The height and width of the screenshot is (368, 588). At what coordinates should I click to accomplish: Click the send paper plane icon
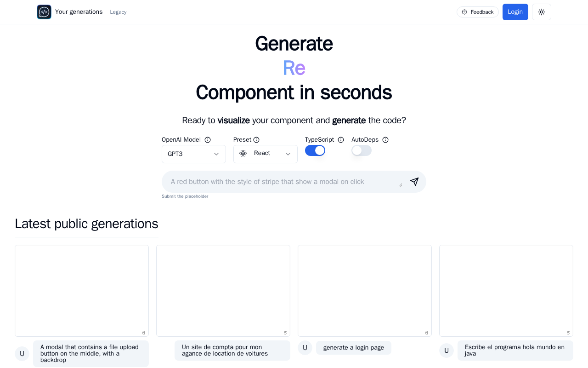pyautogui.click(x=414, y=182)
